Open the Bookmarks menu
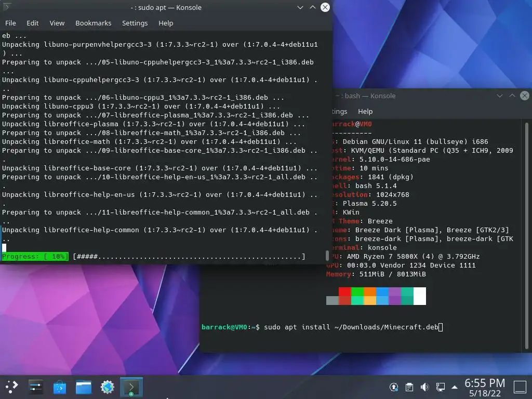The height and width of the screenshot is (399, 532). (94, 23)
